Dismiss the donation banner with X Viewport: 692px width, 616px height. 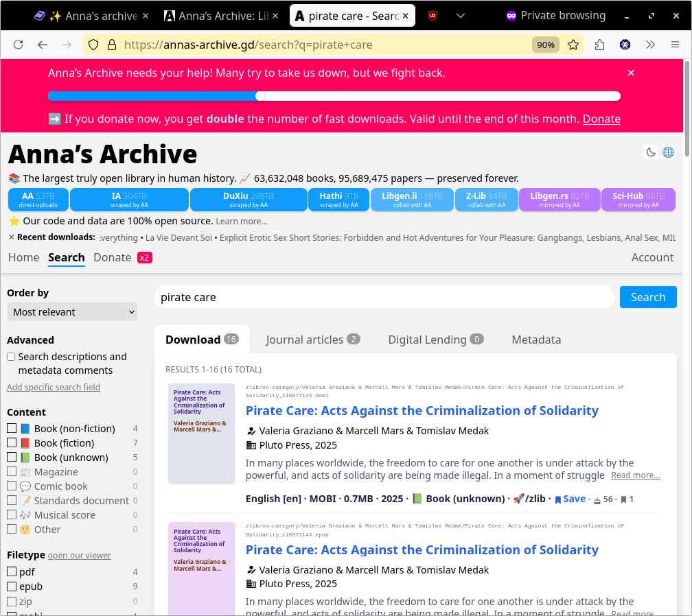(631, 73)
